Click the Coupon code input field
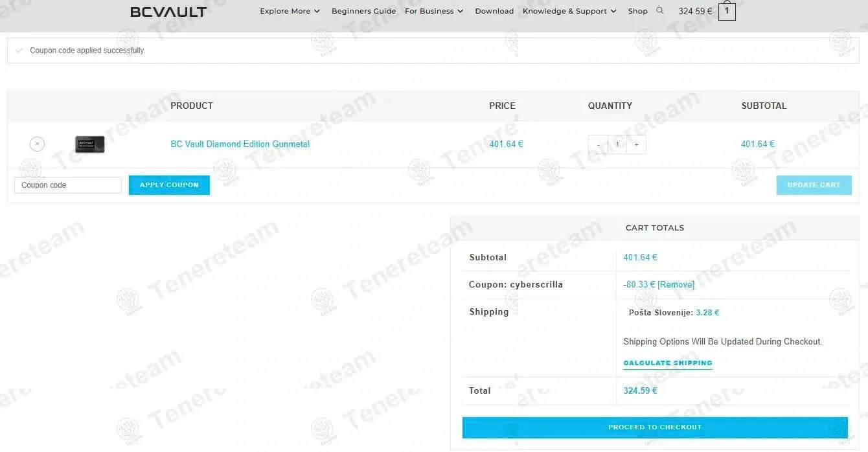Screen dimensions: 868x452 (x=68, y=185)
